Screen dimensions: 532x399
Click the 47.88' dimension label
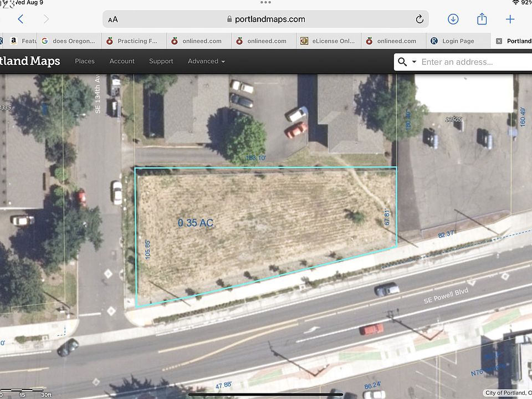223,386
